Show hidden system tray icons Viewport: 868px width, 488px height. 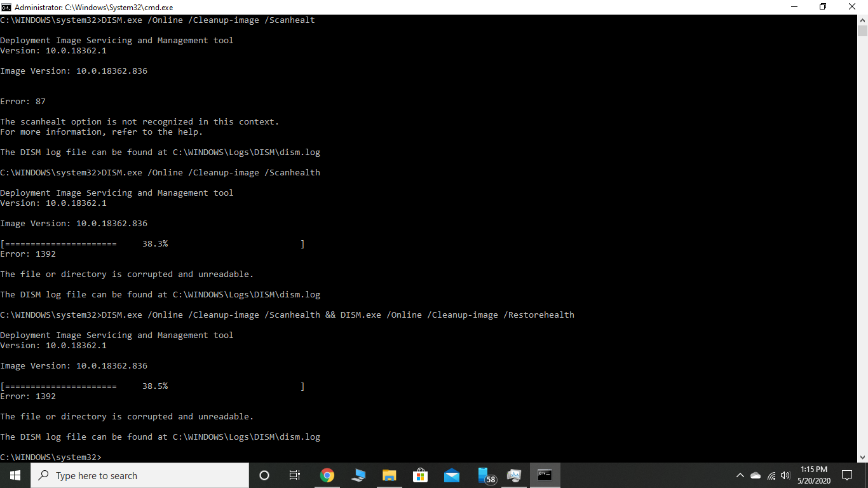pos(740,475)
